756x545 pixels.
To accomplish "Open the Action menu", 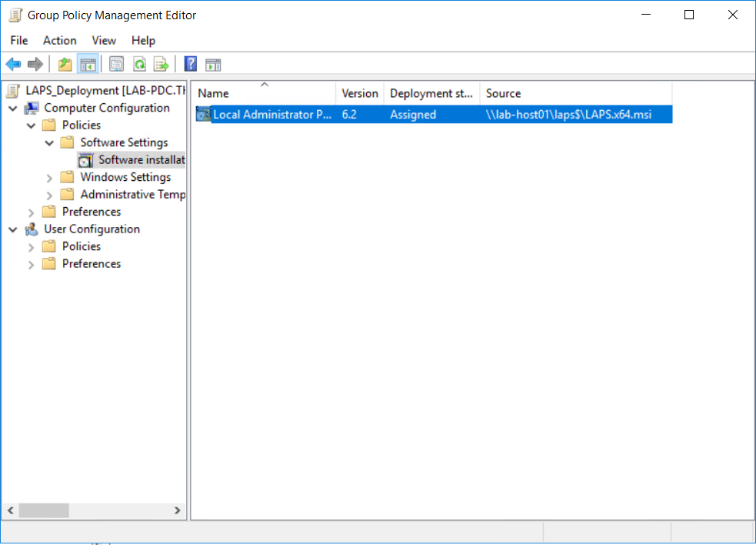I will [x=59, y=41].
